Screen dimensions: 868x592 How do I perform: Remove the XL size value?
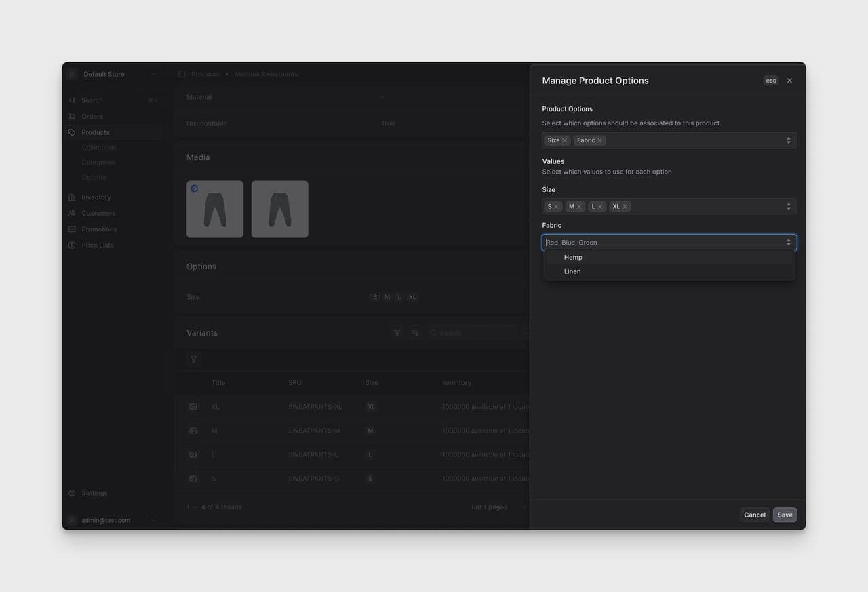click(625, 207)
